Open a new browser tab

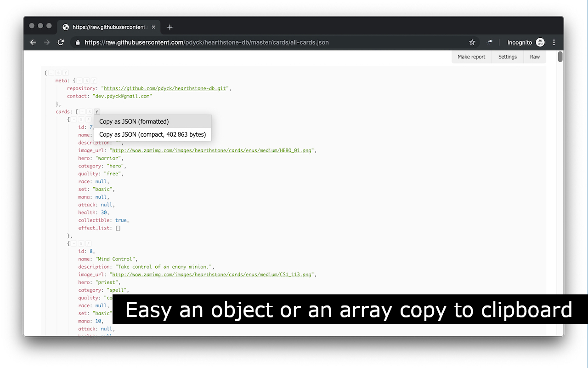170,27
